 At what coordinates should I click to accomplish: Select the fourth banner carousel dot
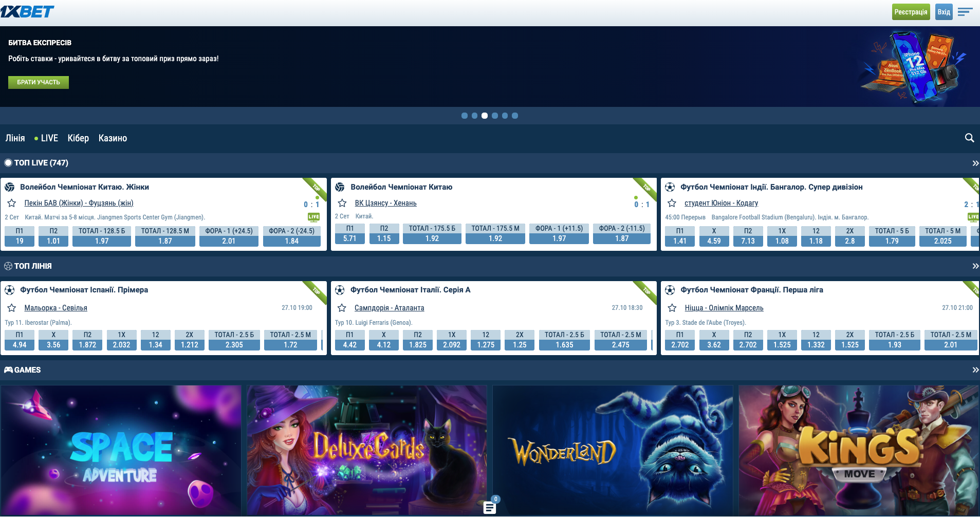click(x=494, y=116)
